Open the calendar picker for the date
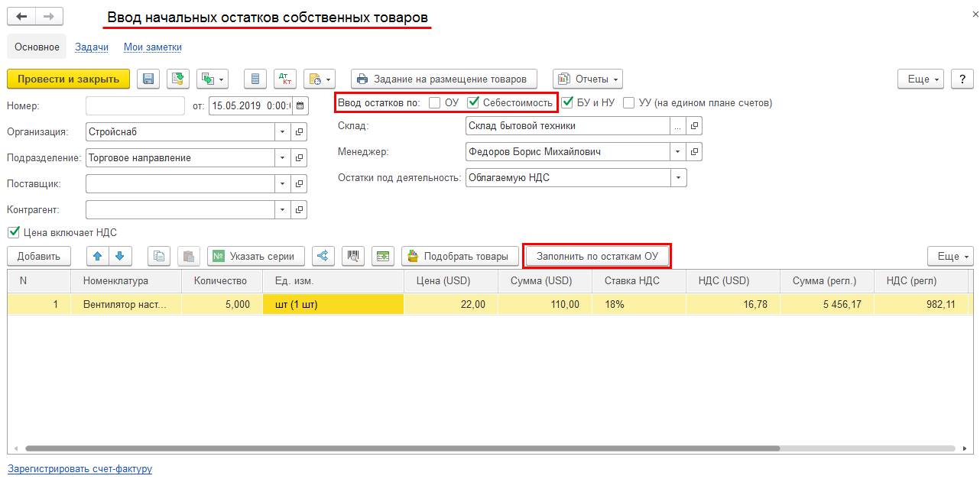Screen dimensions: 980x479 tap(300, 106)
